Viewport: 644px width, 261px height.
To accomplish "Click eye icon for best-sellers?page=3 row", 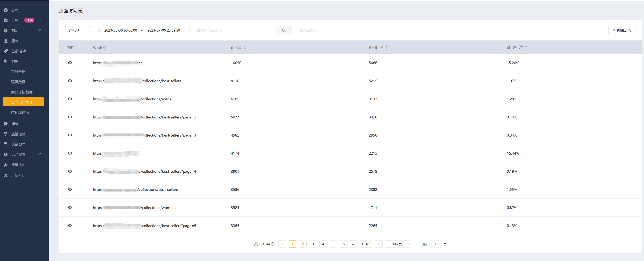I will (x=70, y=135).
